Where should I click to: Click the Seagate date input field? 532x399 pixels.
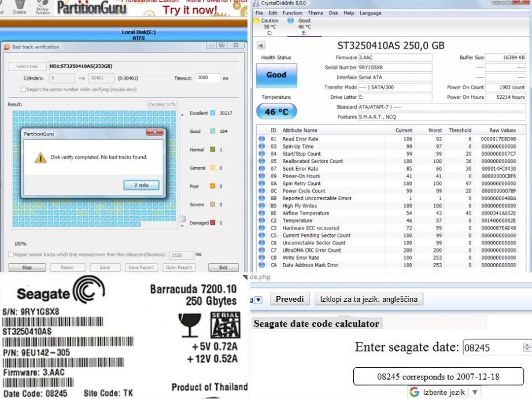pyautogui.click(x=492, y=348)
